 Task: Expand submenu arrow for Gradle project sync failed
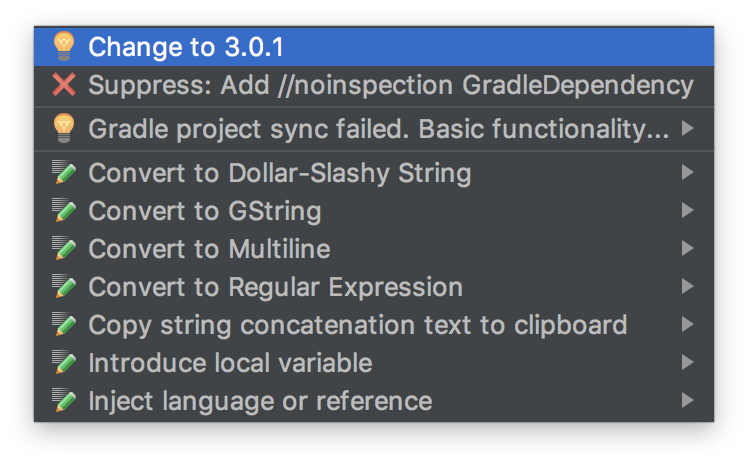point(687,128)
